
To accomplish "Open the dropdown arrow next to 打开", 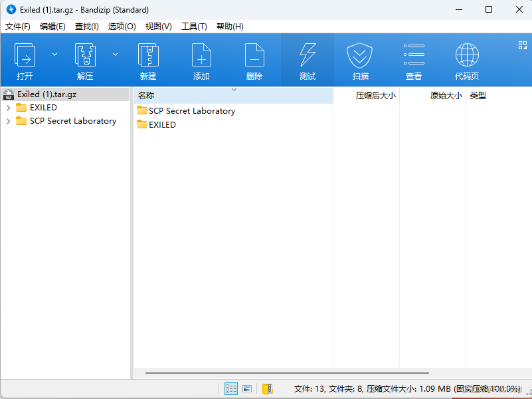I will tap(54, 55).
